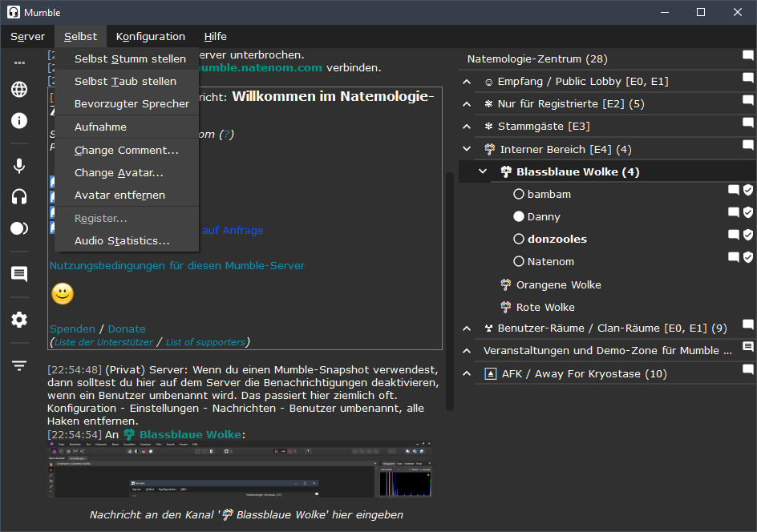Click the chat log vertical scrollbar
This screenshot has width=757, height=532.
tap(449, 292)
